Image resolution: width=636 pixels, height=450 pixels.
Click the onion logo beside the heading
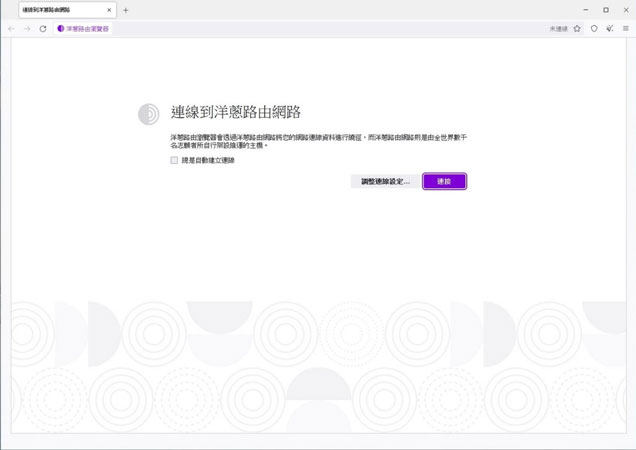(148, 114)
